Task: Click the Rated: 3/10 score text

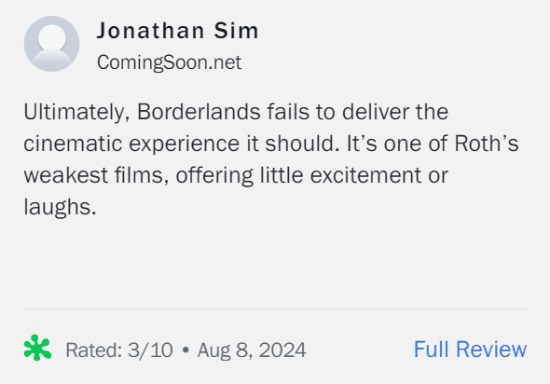Action: click(119, 350)
